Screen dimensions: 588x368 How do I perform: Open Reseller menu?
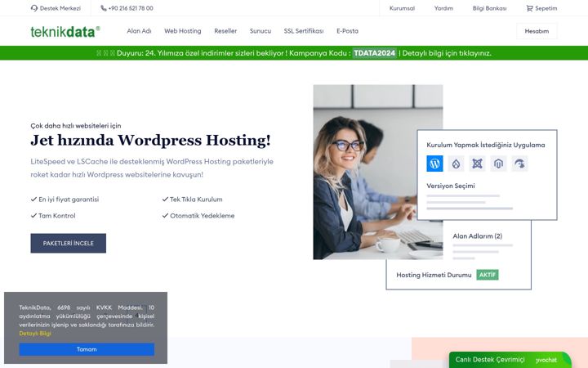point(225,31)
